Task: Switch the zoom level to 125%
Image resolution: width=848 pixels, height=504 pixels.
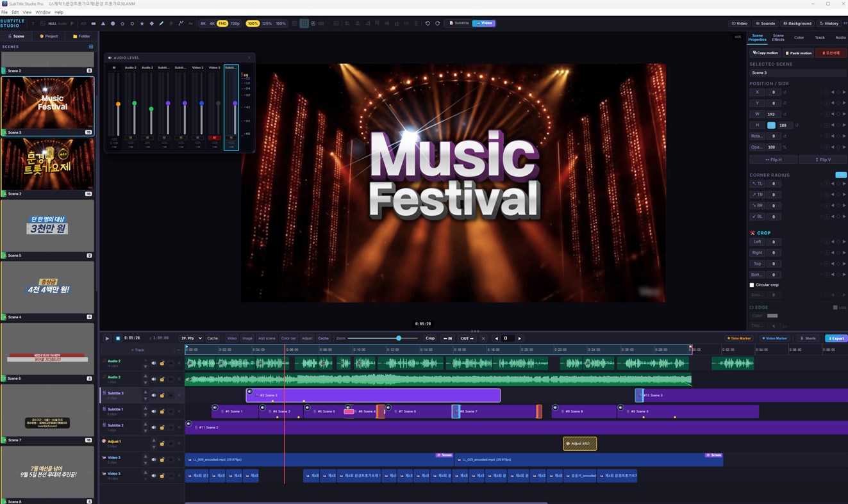Action: [x=267, y=23]
